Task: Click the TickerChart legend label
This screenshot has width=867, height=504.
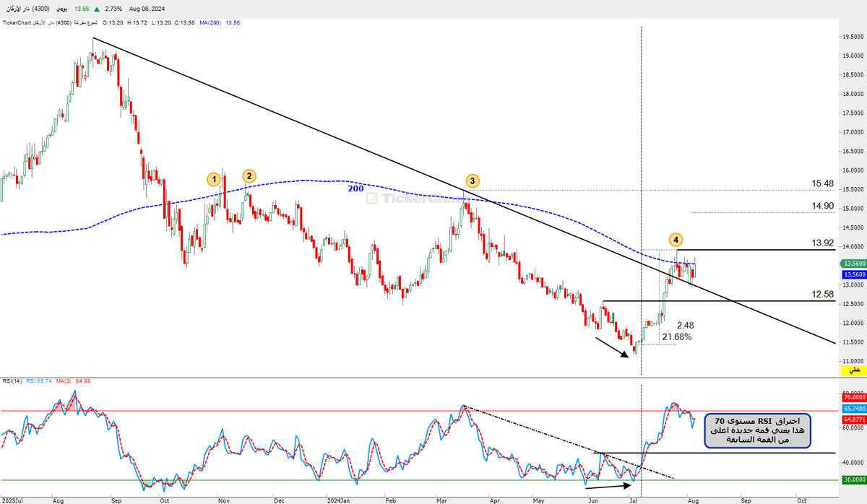Action: [x=16, y=22]
